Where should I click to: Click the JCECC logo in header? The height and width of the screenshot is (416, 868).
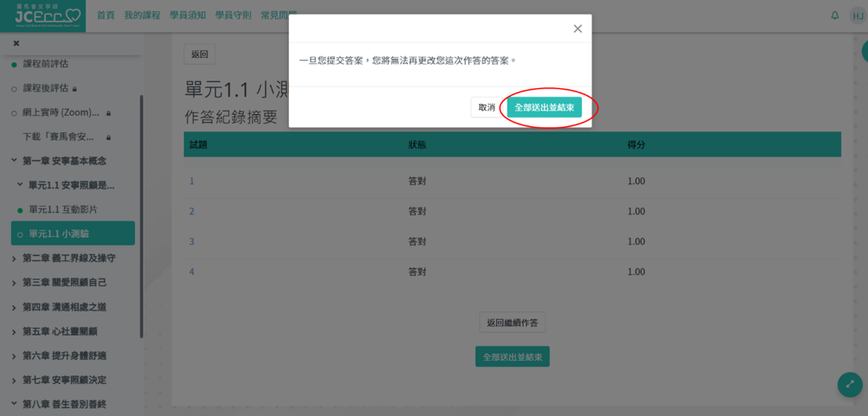[43, 16]
